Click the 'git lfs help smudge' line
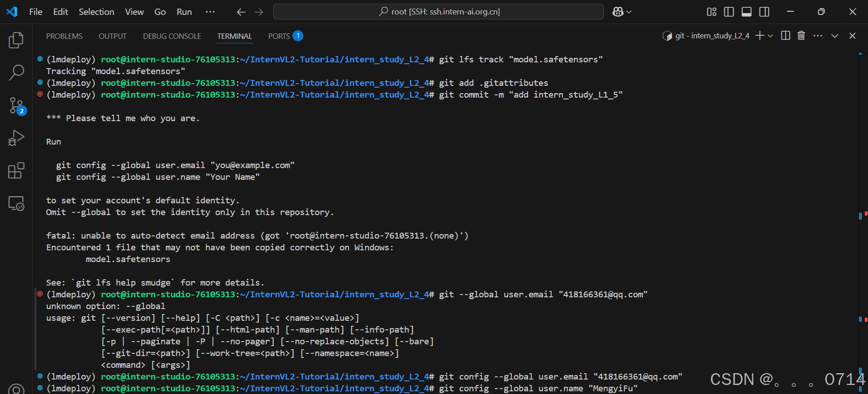Image resolution: width=868 pixels, height=394 pixels. [155, 283]
